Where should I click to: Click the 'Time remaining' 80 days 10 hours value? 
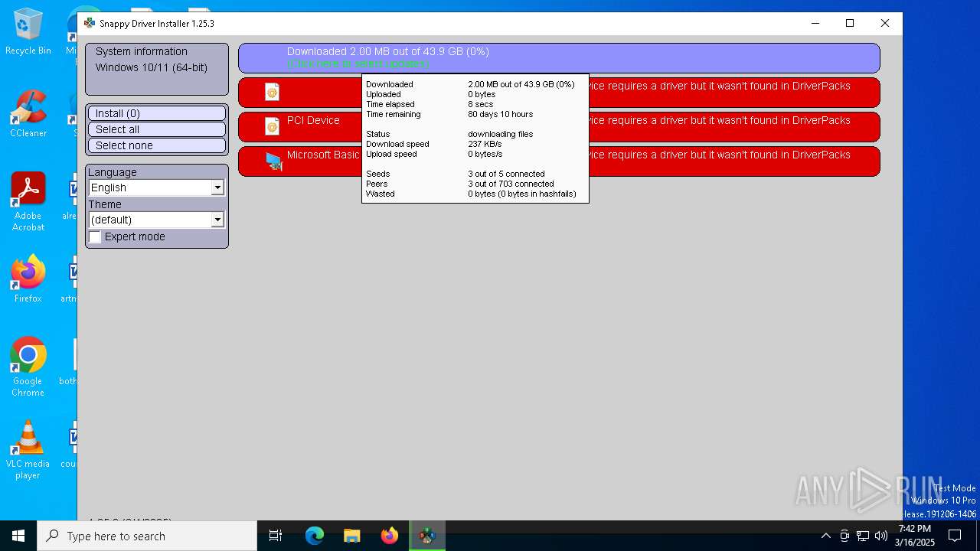501,114
